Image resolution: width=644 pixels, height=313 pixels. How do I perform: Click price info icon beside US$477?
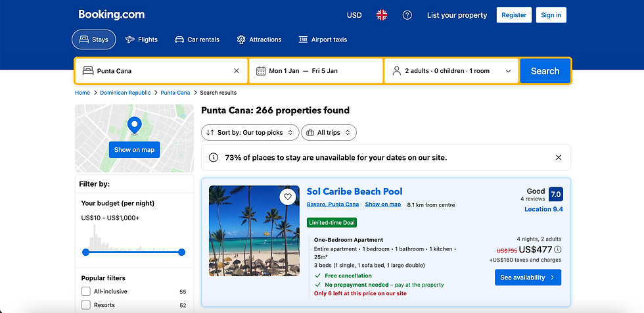click(557, 249)
